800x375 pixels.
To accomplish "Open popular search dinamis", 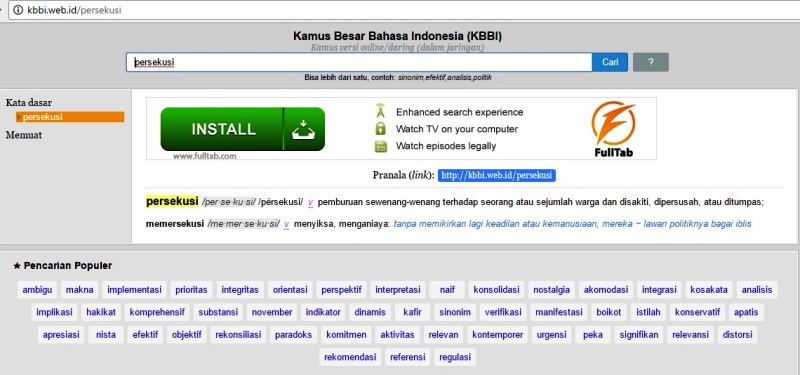I will (x=370, y=312).
